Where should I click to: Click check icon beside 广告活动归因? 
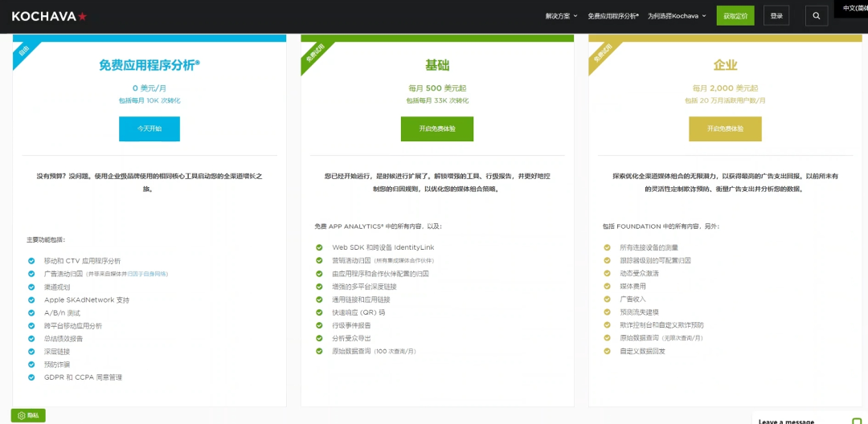[x=31, y=274]
